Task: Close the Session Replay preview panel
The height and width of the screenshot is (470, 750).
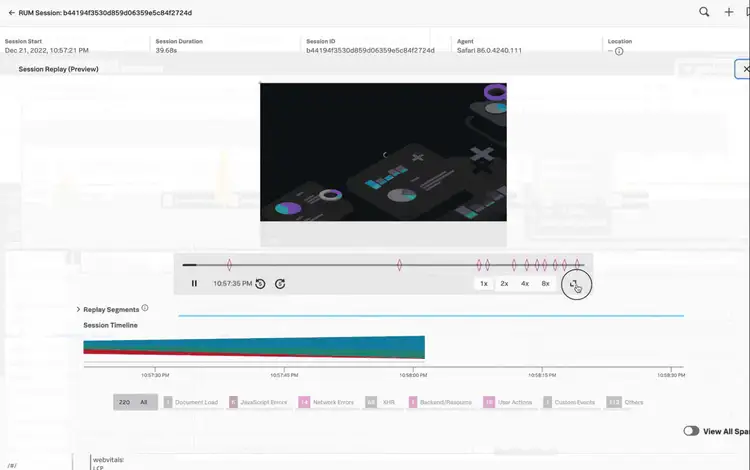Action: coord(744,69)
